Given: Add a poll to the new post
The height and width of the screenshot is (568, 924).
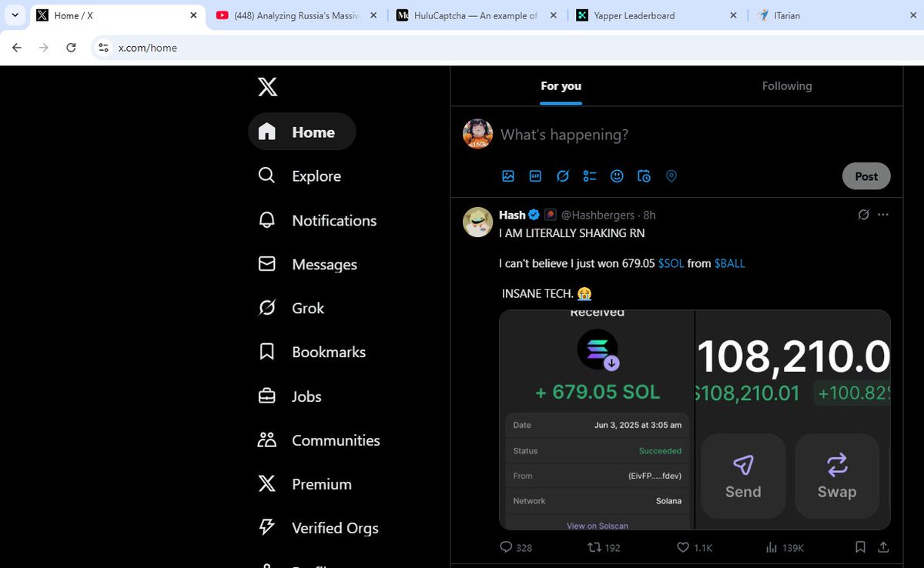Looking at the screenshot, I should (x=590, y=176).
